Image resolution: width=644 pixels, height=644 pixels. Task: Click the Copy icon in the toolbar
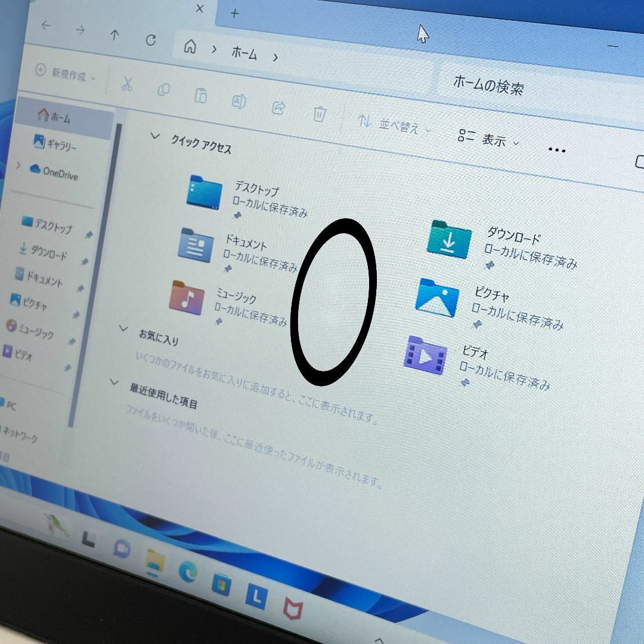click(163, 89)
